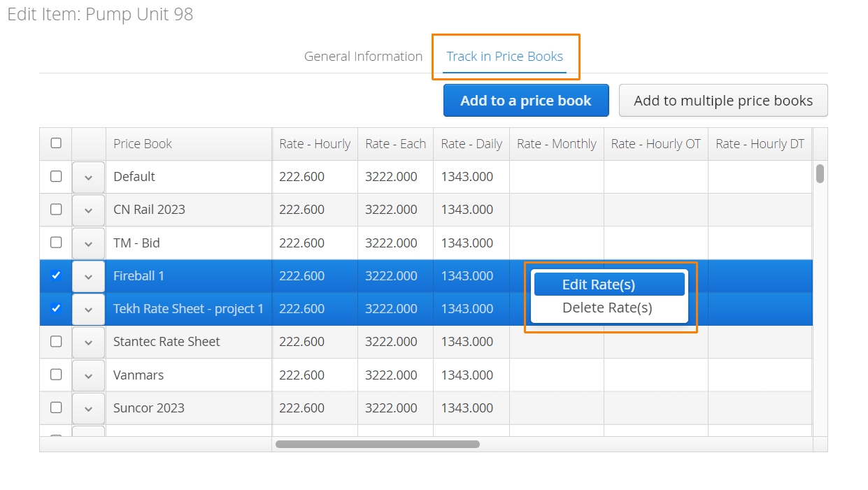
Task: Uncheck the Tekh Rate Sheet row checkbox
Action: [x=56, y=308]
